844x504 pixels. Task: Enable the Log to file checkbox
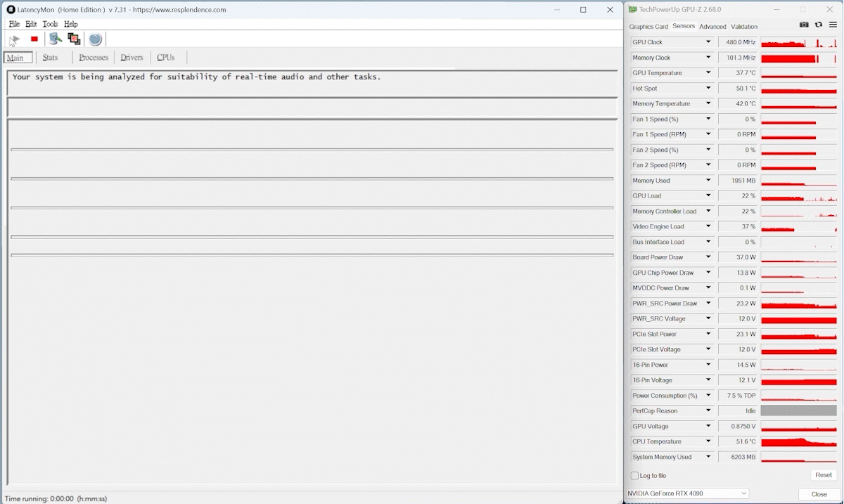[x=636, y=476]
